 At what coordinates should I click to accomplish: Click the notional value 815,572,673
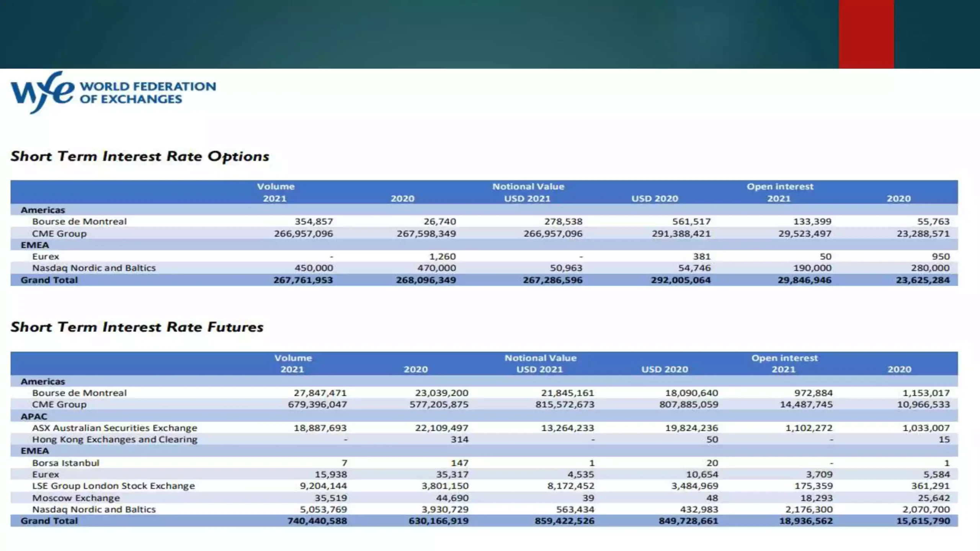565,404
